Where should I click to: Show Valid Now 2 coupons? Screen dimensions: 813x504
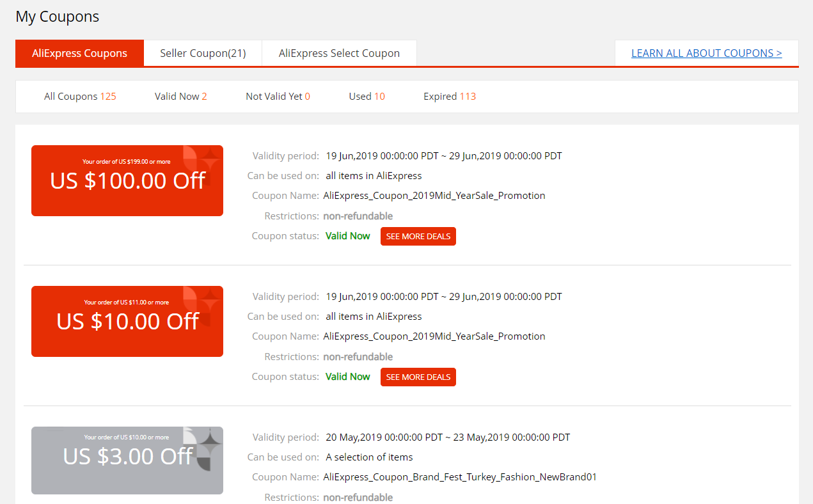(x=181, y=97)
